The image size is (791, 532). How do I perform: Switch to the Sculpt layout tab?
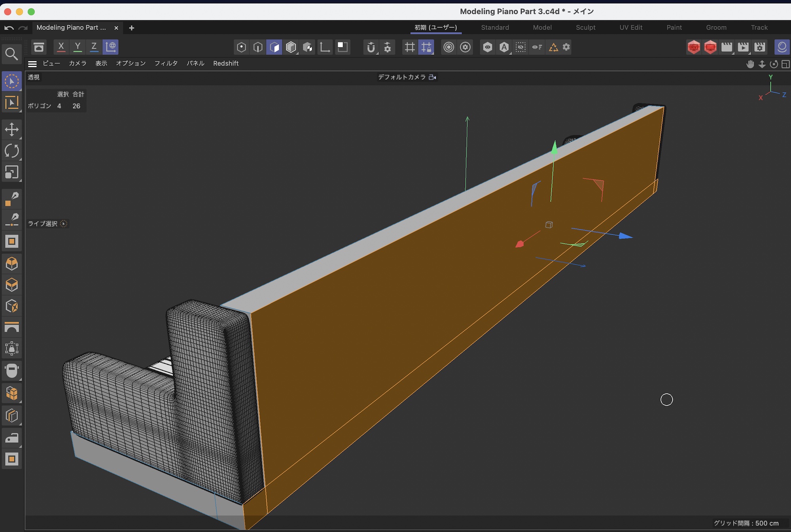pyautogui.click(x=585, y=27)
